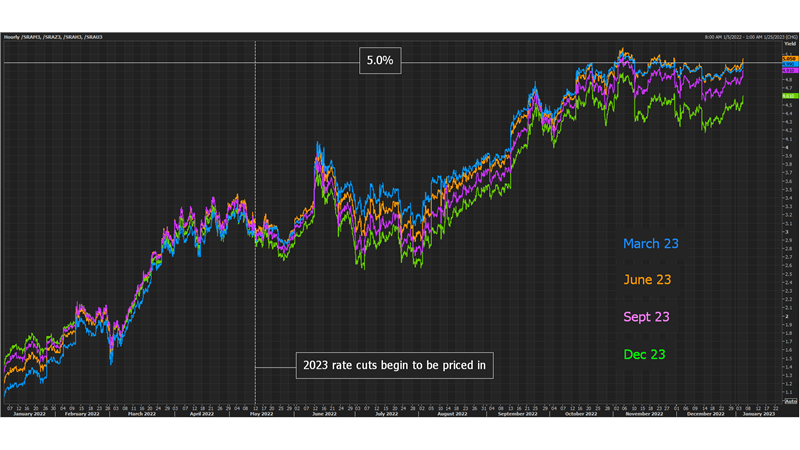The image size is (800, 450).
Task: Click the green 4.630 price tag
Action: [789, 96]
